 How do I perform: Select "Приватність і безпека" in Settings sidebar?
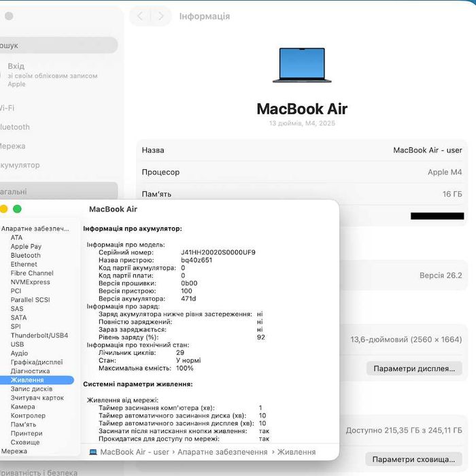click(39, 473)
